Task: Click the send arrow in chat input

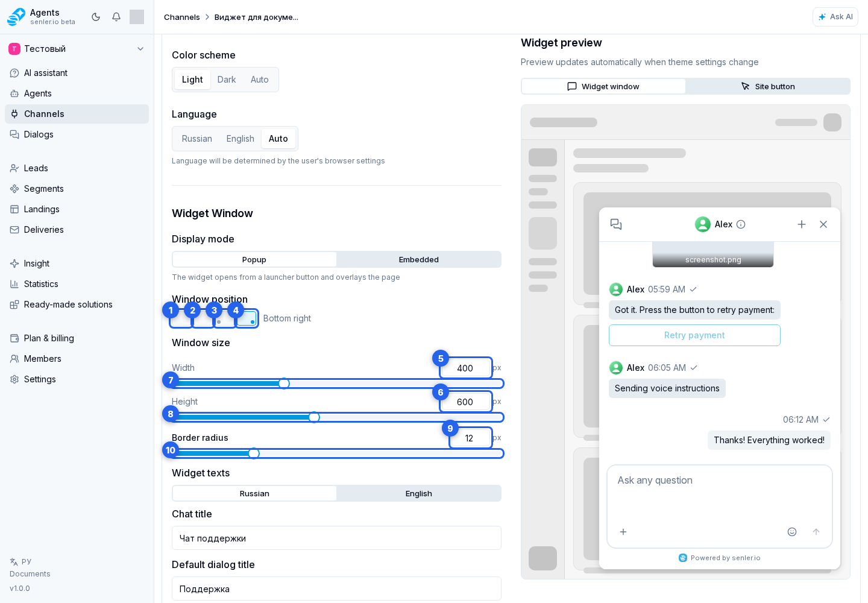Action: click(816, 532)
